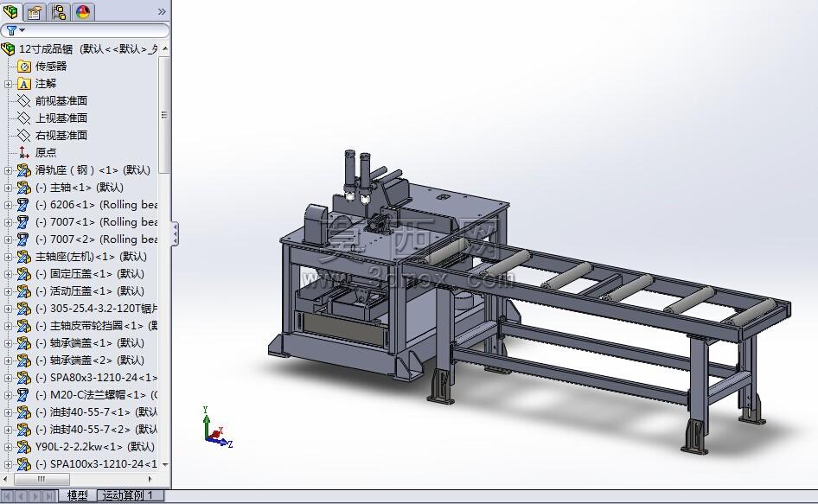818x504 pixels.
Task: Open the PropertyManager tab
Action: (x=35, y=11)
